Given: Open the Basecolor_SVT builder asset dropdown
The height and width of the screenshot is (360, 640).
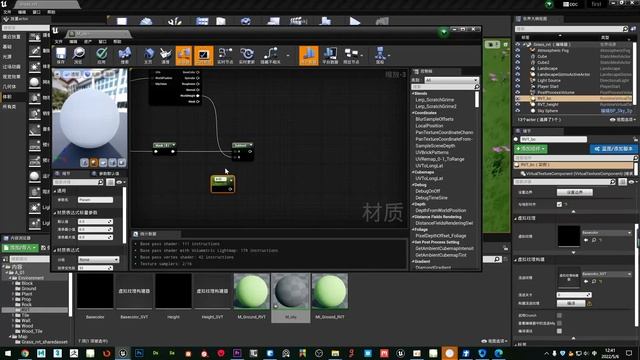Looking at the screenshot, I should click(x=607, y=274).
